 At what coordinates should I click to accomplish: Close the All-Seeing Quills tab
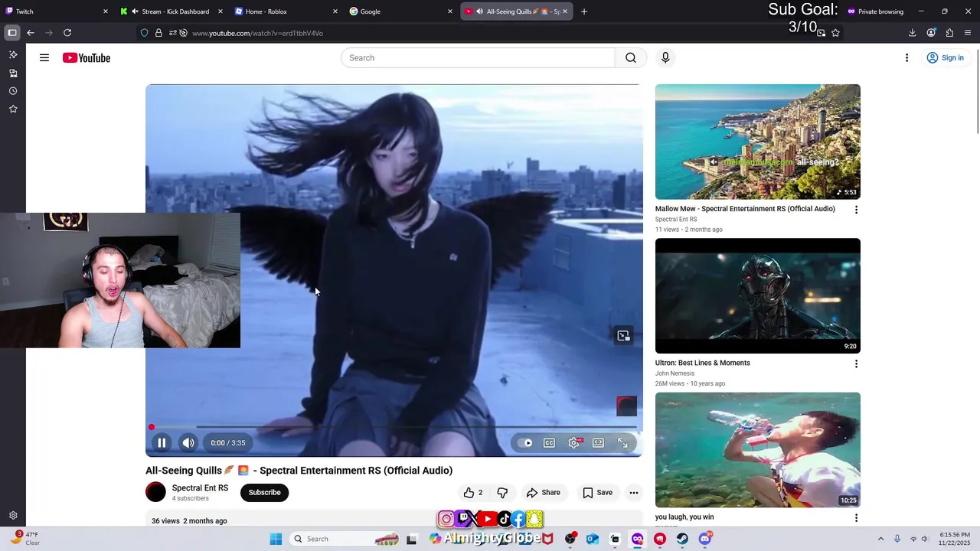565,11
